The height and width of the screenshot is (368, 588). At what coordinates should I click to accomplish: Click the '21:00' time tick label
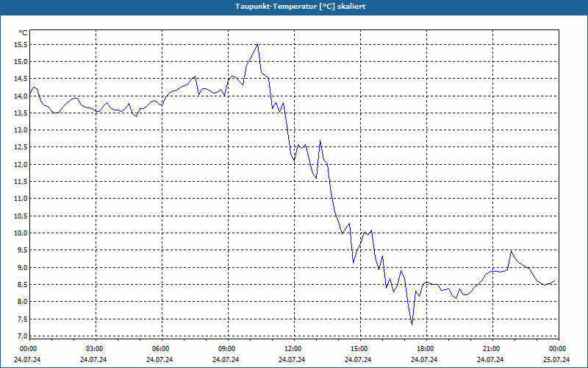[492, 349]
